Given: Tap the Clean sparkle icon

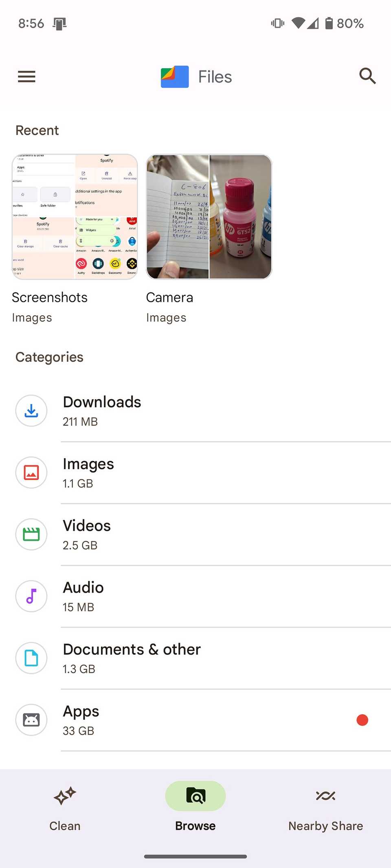Looking at the screenshot, I should [65, 796].
